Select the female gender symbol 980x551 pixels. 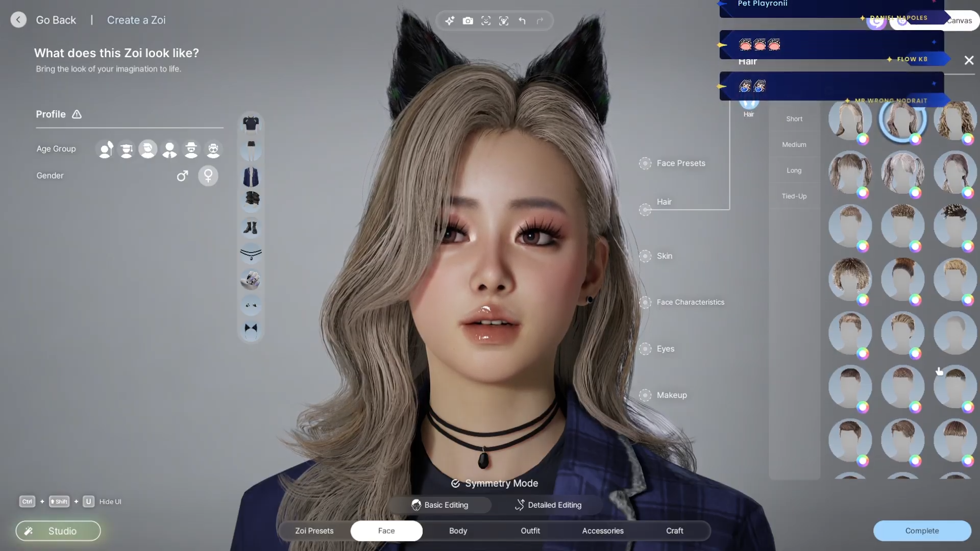point(208,176)
